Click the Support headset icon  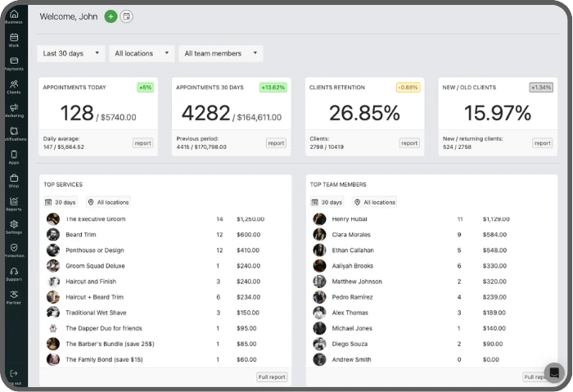click(14, 274)
